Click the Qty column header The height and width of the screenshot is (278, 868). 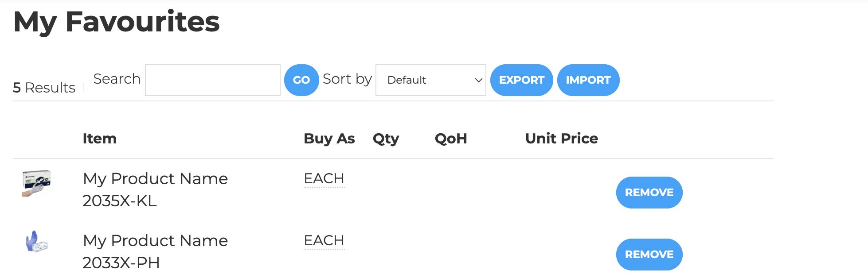(x=386, y=139)
